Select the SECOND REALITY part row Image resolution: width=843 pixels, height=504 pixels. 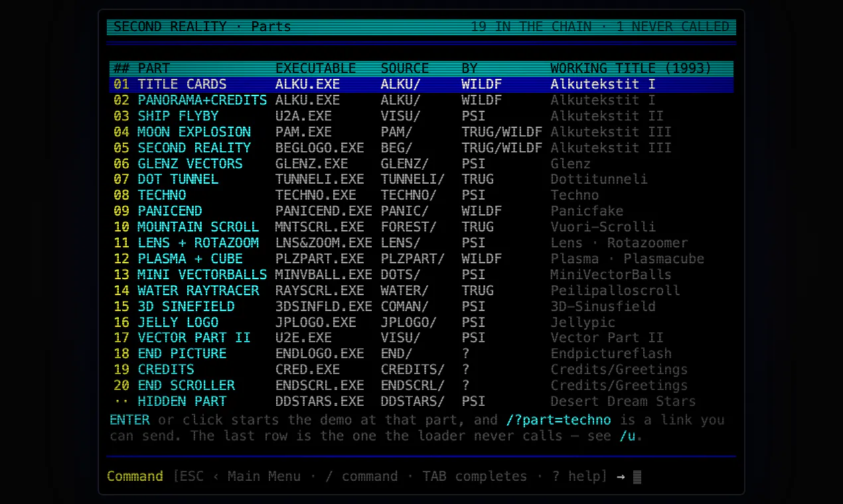click(x=421, y=148)
